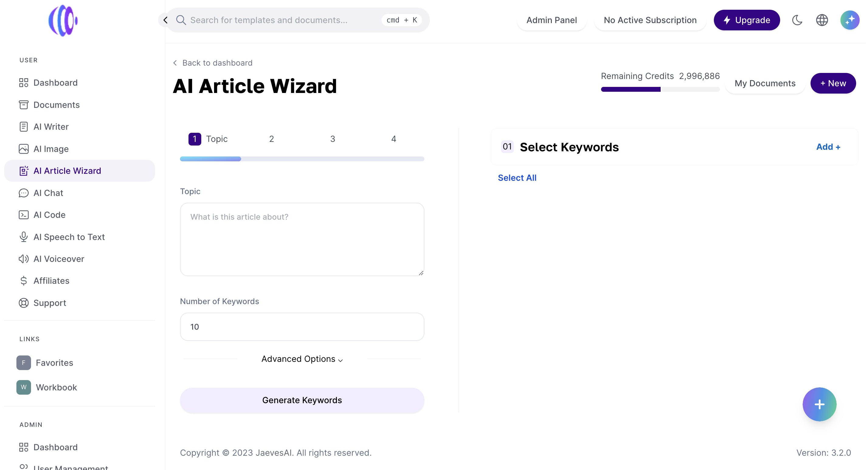Image resolution: width=868 pixels, height=470 pixels.
Task: Click the floating plus button
Action: tap(819, 404)
